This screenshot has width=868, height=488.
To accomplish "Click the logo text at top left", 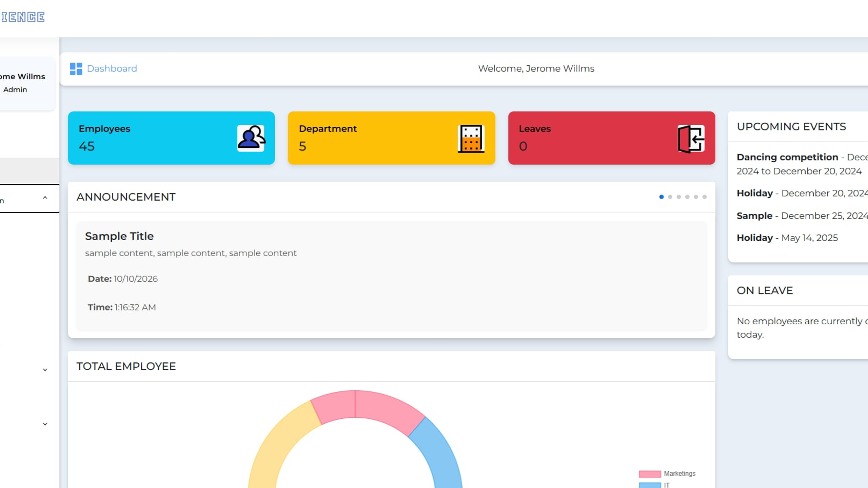I will [22, 17].
